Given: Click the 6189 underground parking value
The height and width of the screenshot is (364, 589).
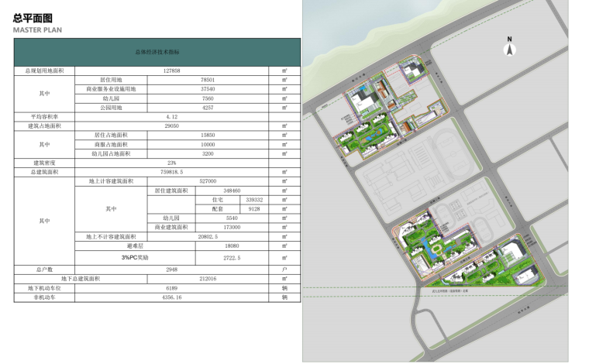Looking at the screenshot, I should coord(171,287).
